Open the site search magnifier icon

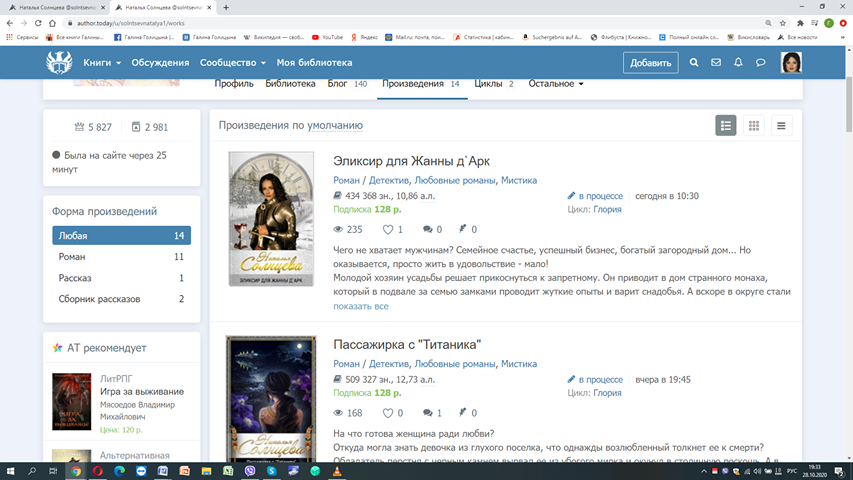(694, 63)
